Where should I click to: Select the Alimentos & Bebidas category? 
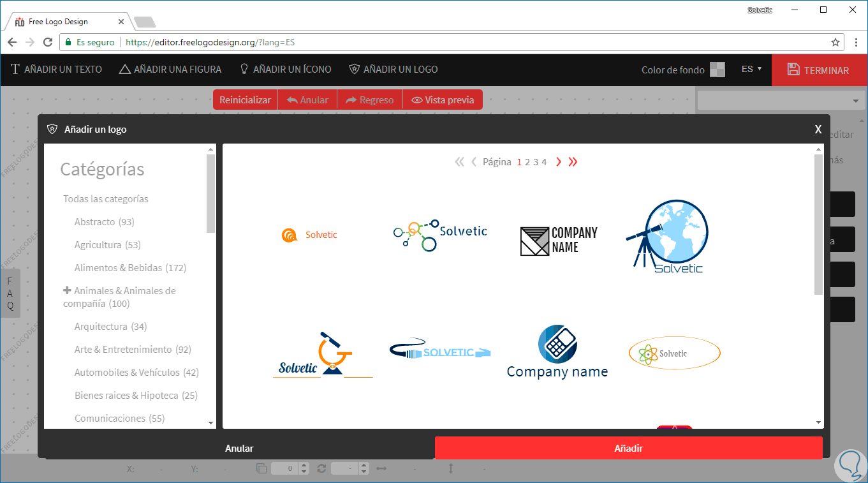[x=131, y=268]
